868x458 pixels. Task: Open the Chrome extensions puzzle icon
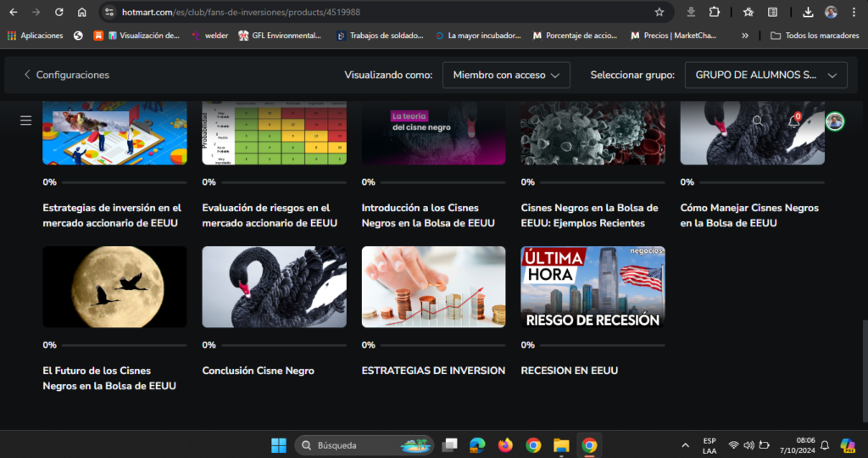715,12
